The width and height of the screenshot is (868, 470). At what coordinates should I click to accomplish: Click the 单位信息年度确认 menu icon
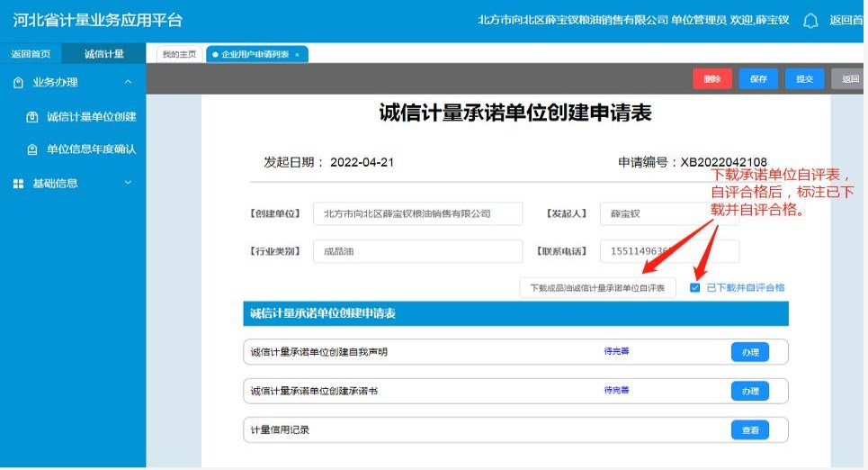point(32,149)
